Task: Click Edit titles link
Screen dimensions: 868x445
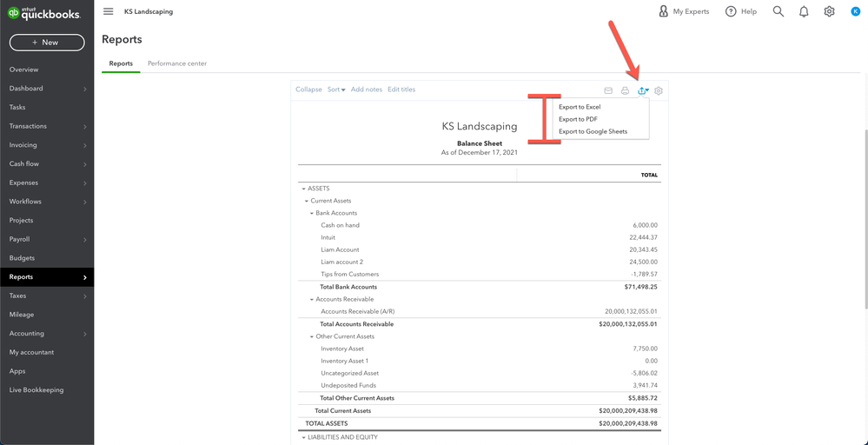Action: [401, 90]
